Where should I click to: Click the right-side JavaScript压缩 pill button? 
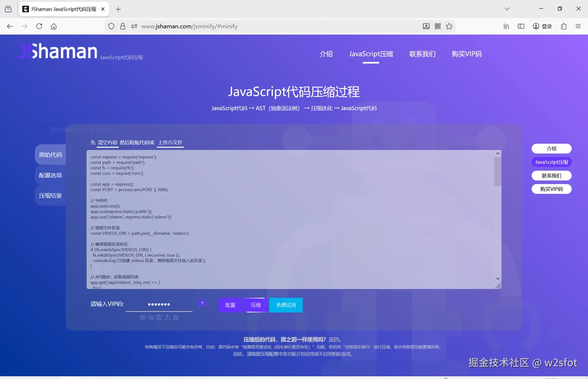[x=552, y=162]
